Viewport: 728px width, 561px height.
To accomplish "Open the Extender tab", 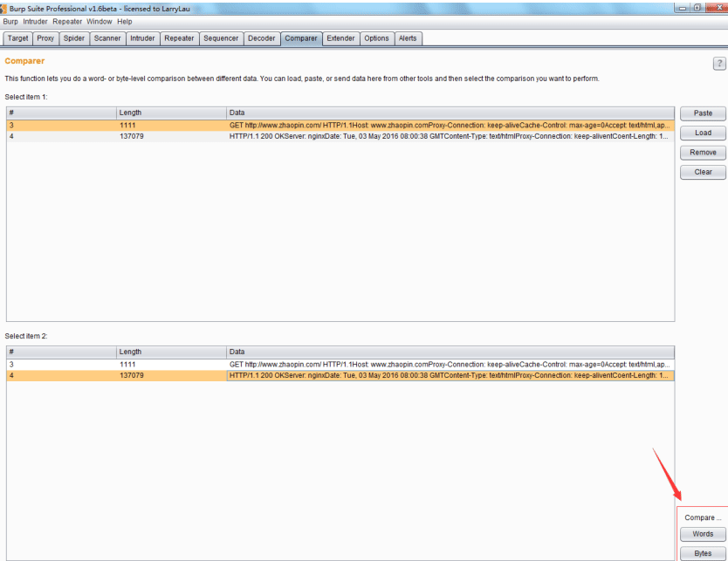I will tap(340, 38).
